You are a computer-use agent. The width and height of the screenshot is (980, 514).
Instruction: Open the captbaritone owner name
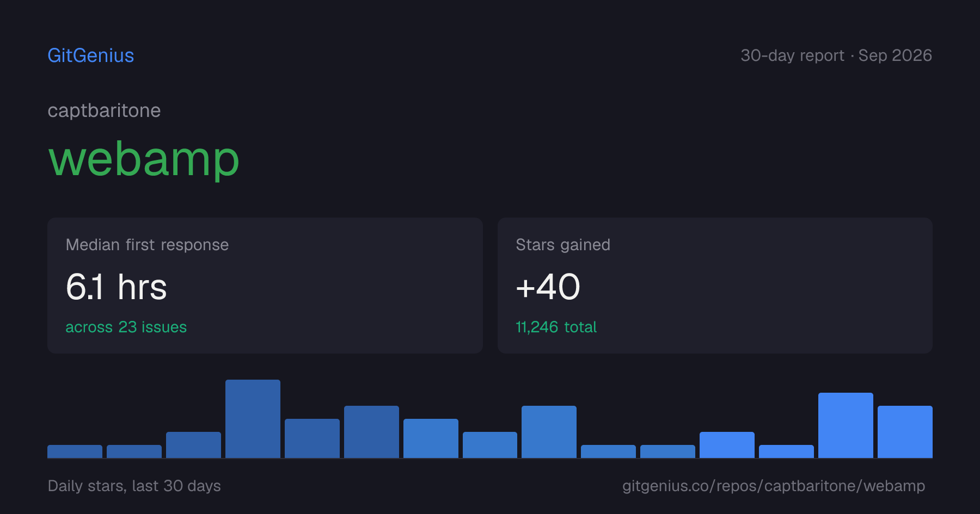(104, 111)
